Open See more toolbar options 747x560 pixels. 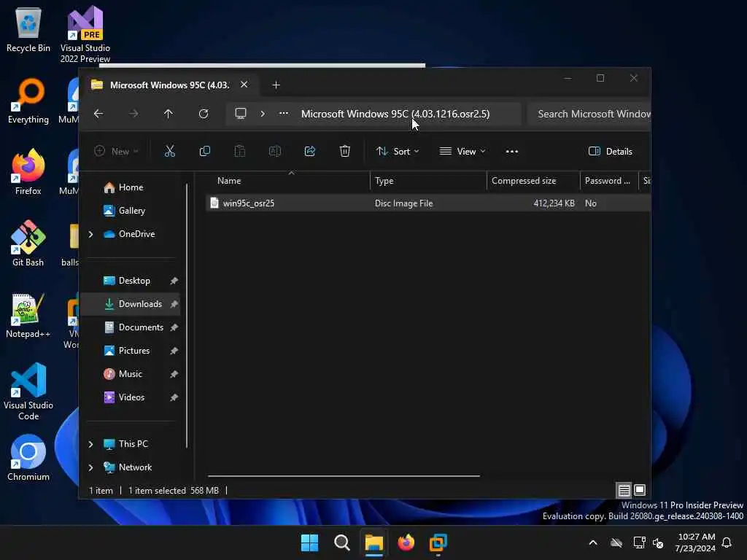[511, 152]
